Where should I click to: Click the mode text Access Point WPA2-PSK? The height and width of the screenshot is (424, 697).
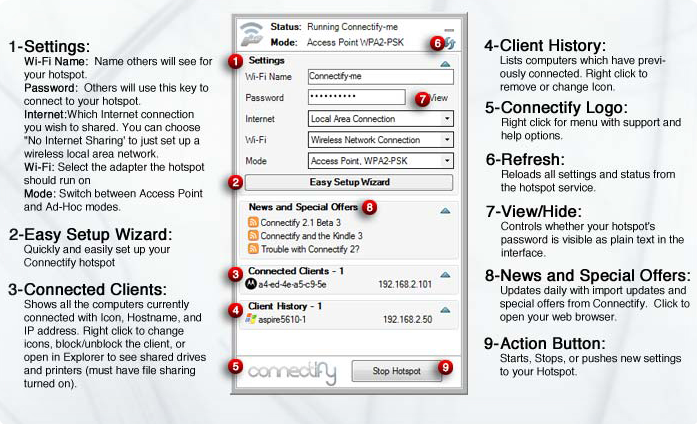355,42
